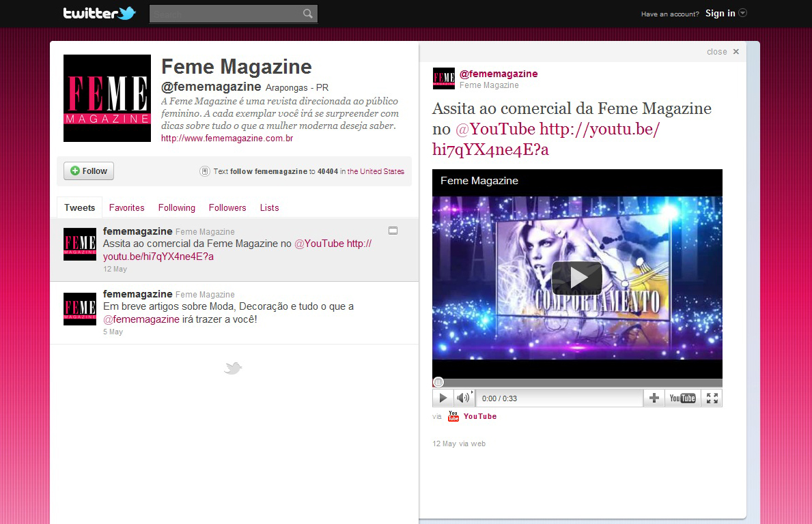This screenshot has width=812, height=524.
Task: Click the Arapongas - PR location text
Action: coord(297,87)
